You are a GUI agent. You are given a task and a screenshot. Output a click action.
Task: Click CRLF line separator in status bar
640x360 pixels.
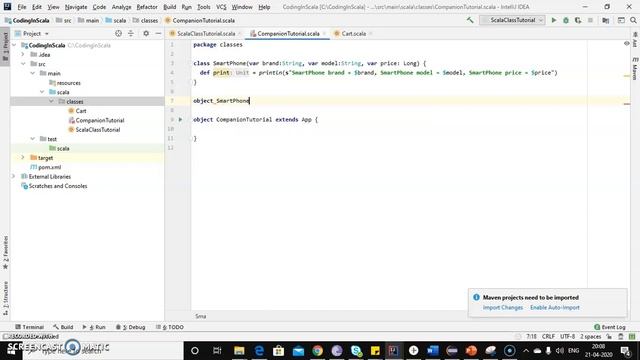[x=548, y=337]
